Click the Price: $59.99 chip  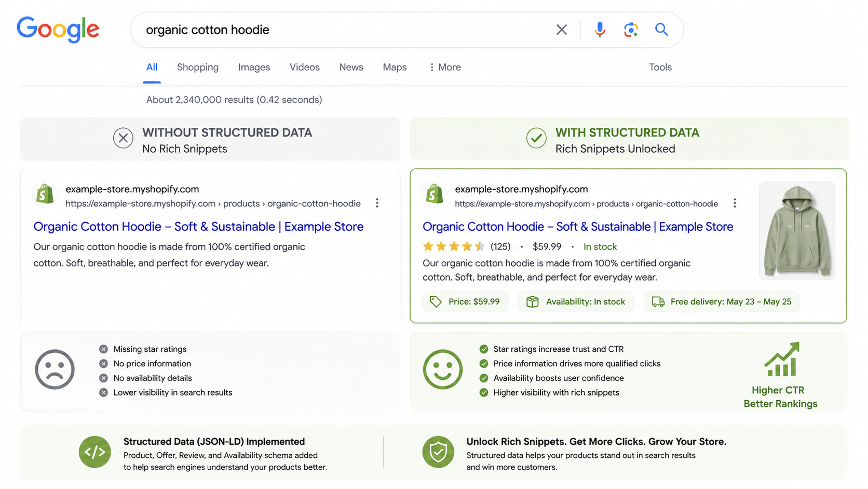point(465,302)
